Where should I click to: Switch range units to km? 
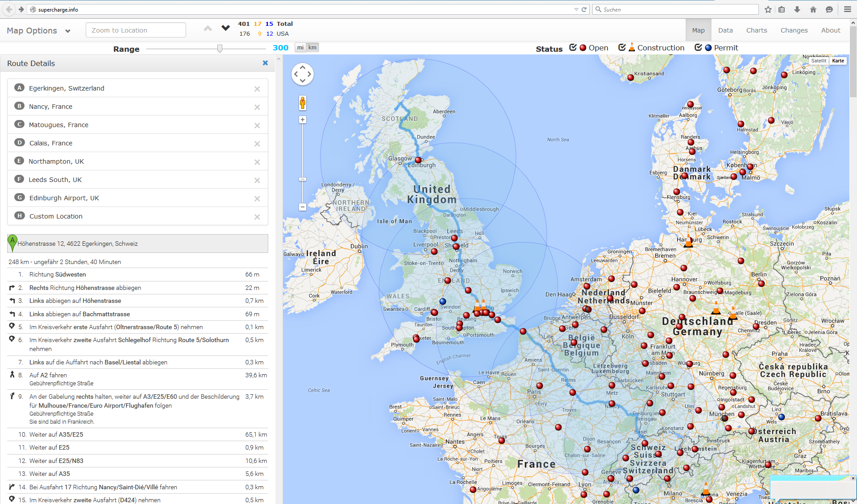point(312,48)
